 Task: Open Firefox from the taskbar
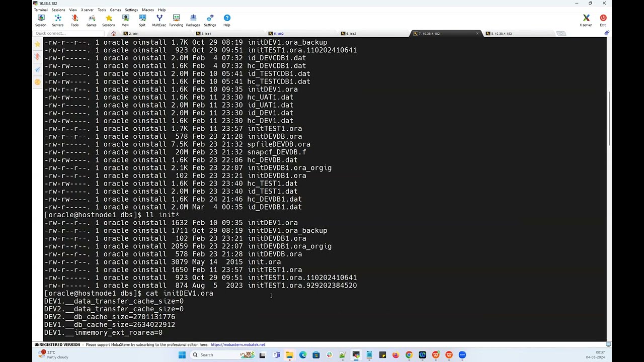pyautogui.click(x=396, y=355)
